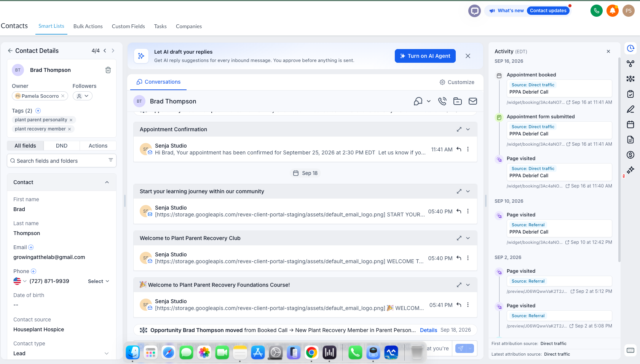Image resolution: width=640 pixels, height=364 pixels.
Task: Open the Companies tab
Action: pos(189,26)
